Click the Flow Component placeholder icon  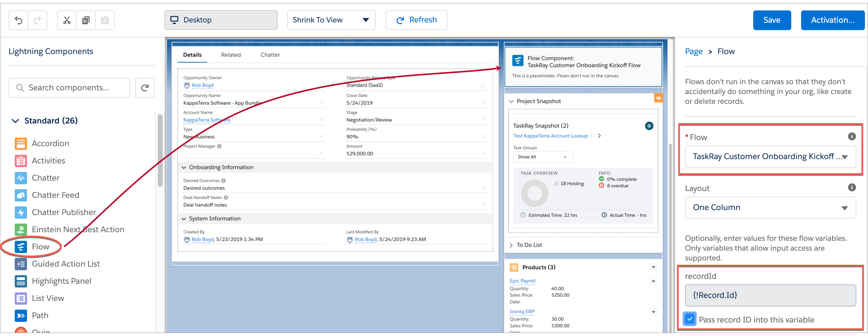point(517,61)
